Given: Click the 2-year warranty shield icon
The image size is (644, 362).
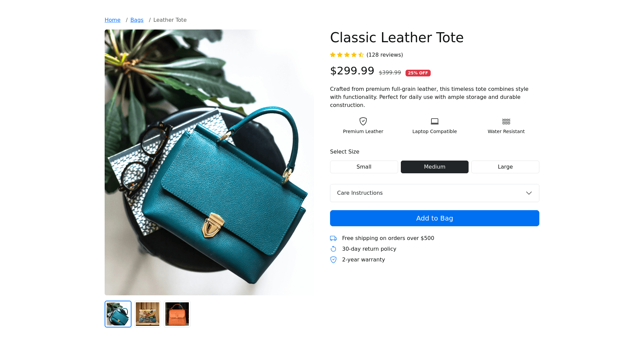Looking at the screenshot, I should (333, 260).
